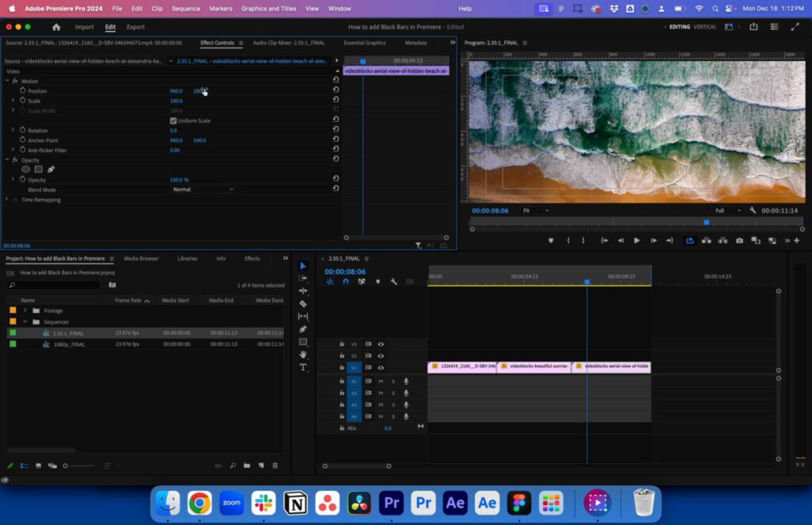
Task: Click Extract button in Program Monitor
Action: (x=722, y=240)
